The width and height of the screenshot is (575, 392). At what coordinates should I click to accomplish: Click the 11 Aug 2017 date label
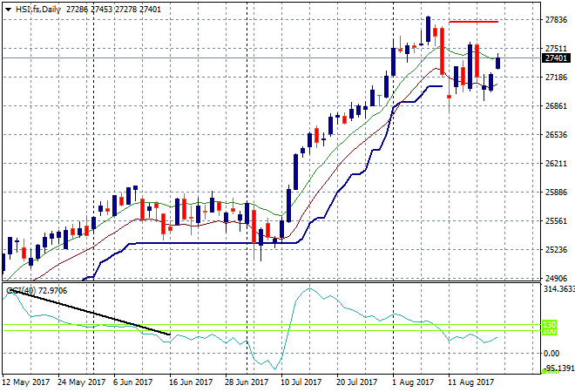tap(470, 382)
